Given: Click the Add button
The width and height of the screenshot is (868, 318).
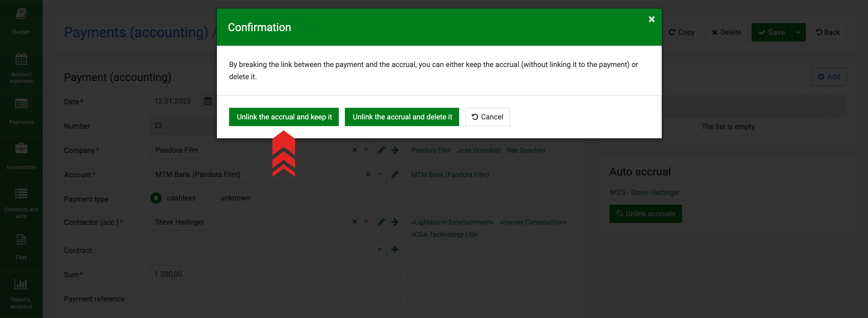Looking at the screenshot, I should pos(829,77).
